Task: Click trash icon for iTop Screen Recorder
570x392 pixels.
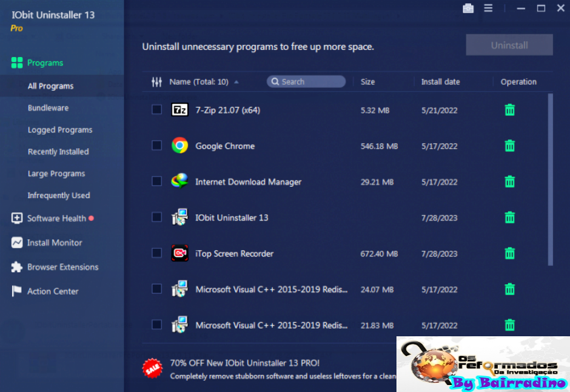Action: [x=510, y=253]
